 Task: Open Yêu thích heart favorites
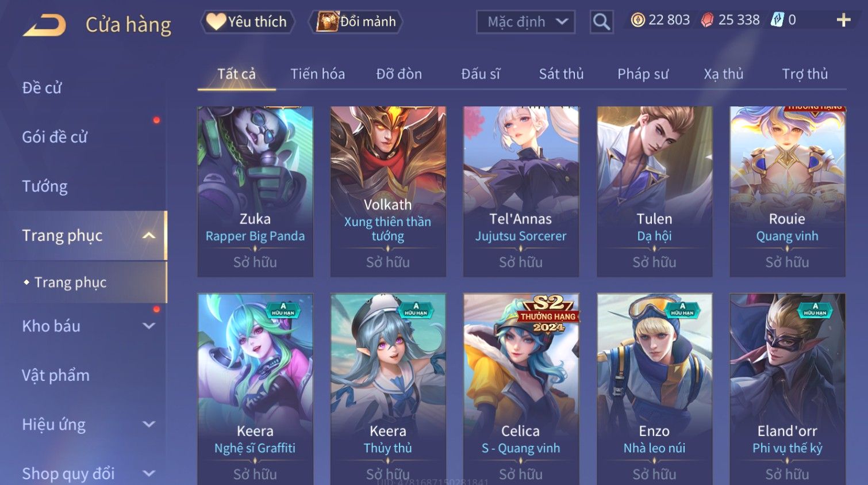tap(247, 22)
